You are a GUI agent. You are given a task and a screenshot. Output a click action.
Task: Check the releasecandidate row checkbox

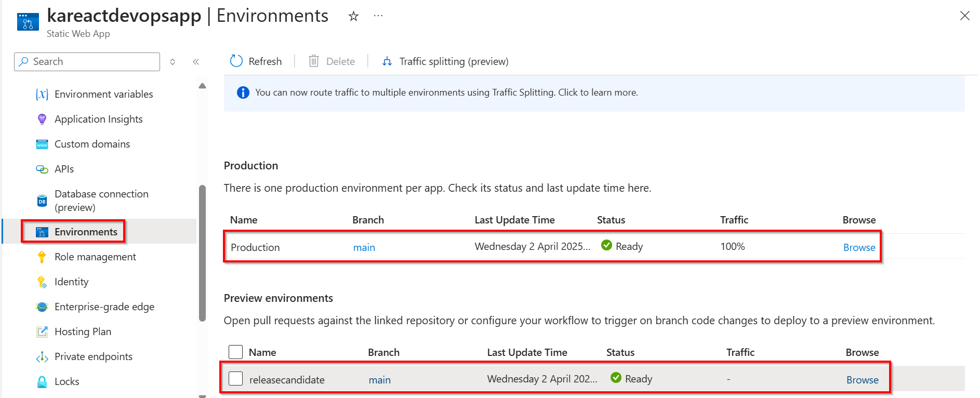click(x=236, y=379)
